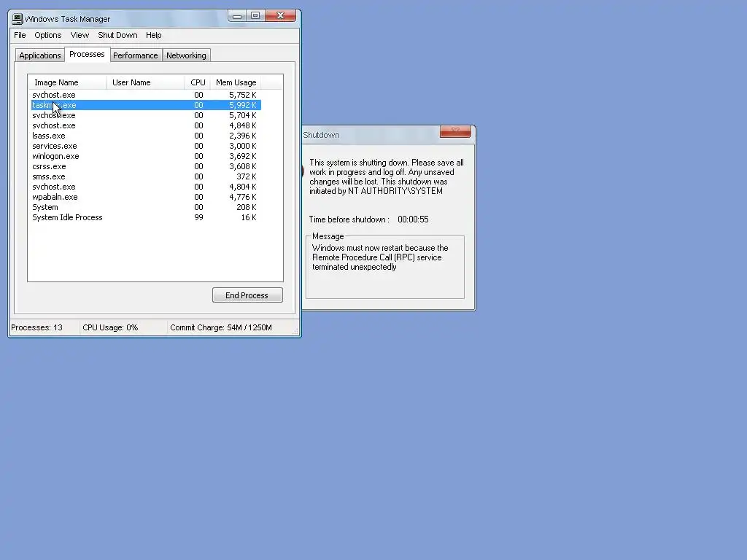Click the shutdown countdown time 00:00:55
Viewport: 747px width, 560px height.
point(413,219)
